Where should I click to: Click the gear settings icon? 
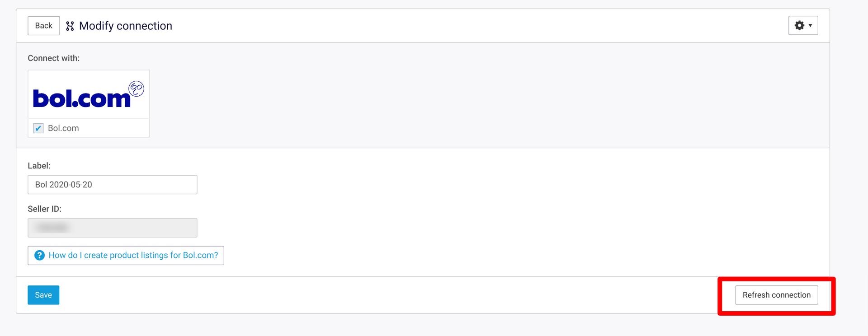point(799,25)
